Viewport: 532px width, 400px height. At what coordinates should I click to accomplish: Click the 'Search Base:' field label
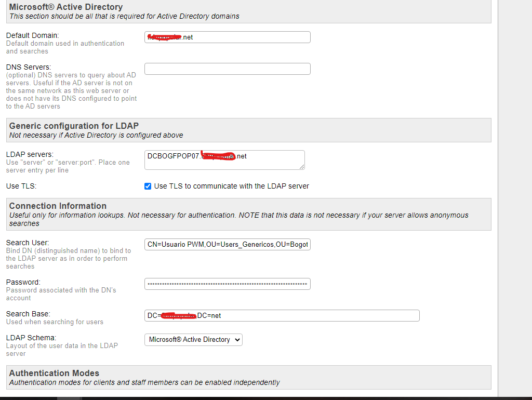28,314
